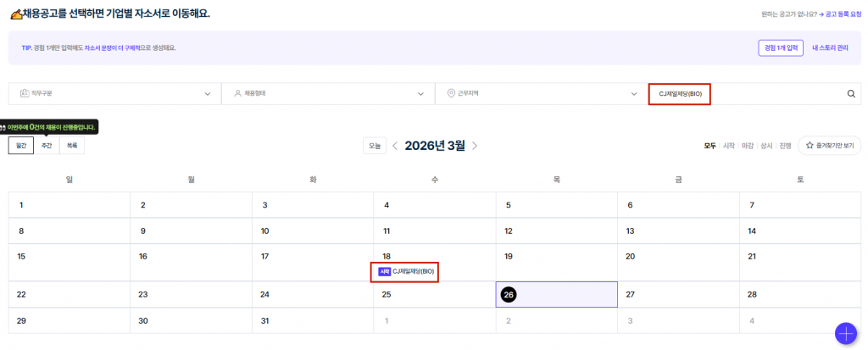868x350 pixels.
Task: Expand the 채용형태 dropdown arrow
Action: [x=421, y=94]
